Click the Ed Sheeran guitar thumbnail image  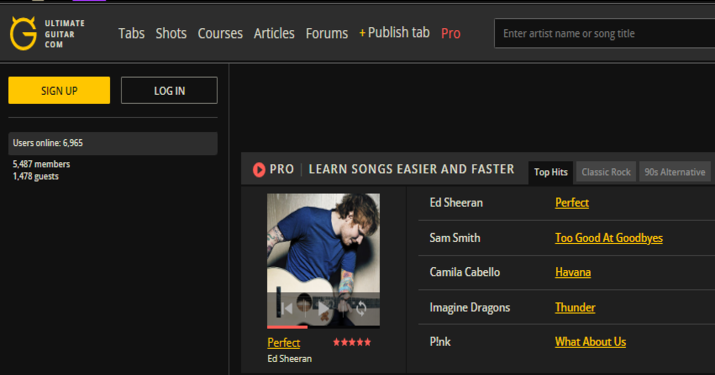tap(323, 259)
